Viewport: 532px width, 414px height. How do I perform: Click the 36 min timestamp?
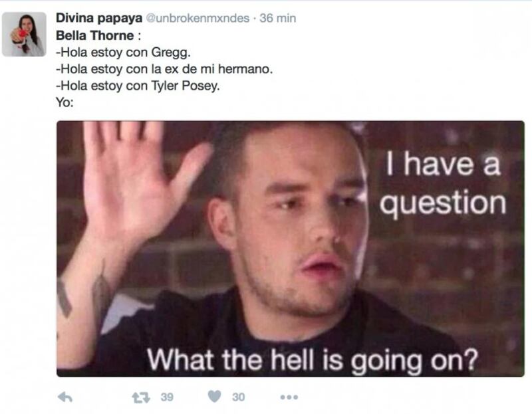pyautogui.click(x=277, y=18)
